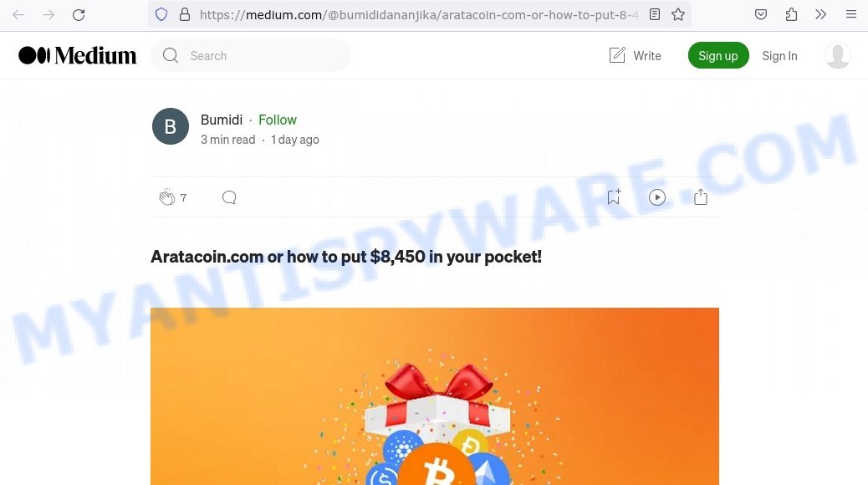Click the Sign In link

click(x=779, y=56)
